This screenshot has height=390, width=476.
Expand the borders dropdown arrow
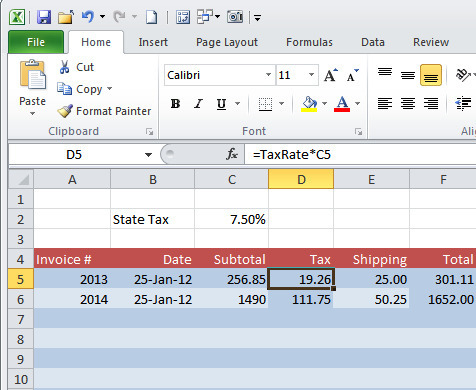tap(282, 104)
